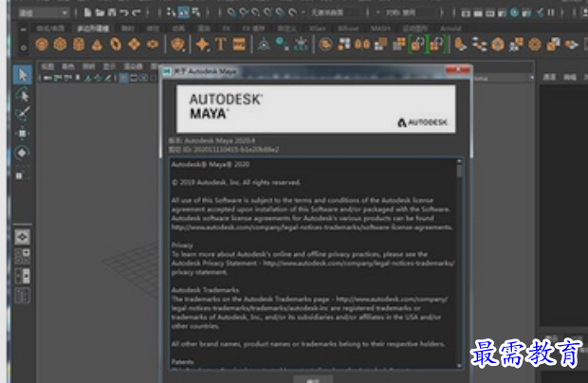The image size is (588, 383).
Task: Toggle Make Live surface magnet
Action: click(292, 12)
